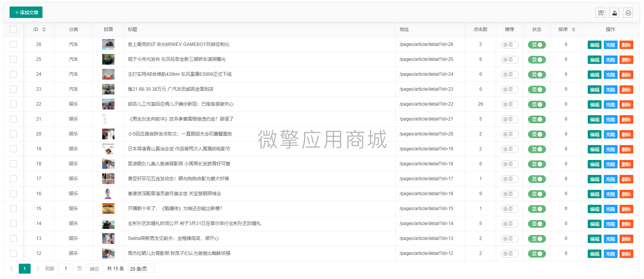This screenshot has width=644, height=279.
Task: Click the 点击数 column header
Action: click(x=481, y=29)
